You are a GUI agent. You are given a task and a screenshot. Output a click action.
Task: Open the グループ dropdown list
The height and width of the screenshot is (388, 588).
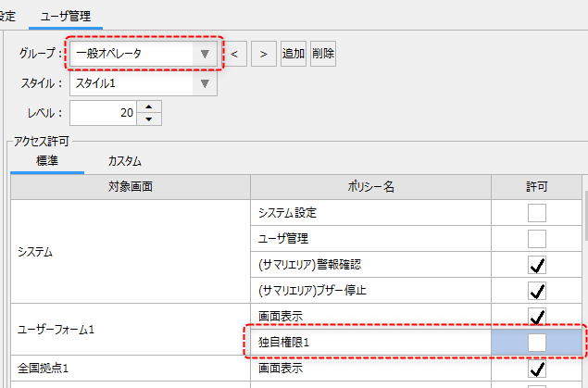pyautogui.click(x=205, y=54)
